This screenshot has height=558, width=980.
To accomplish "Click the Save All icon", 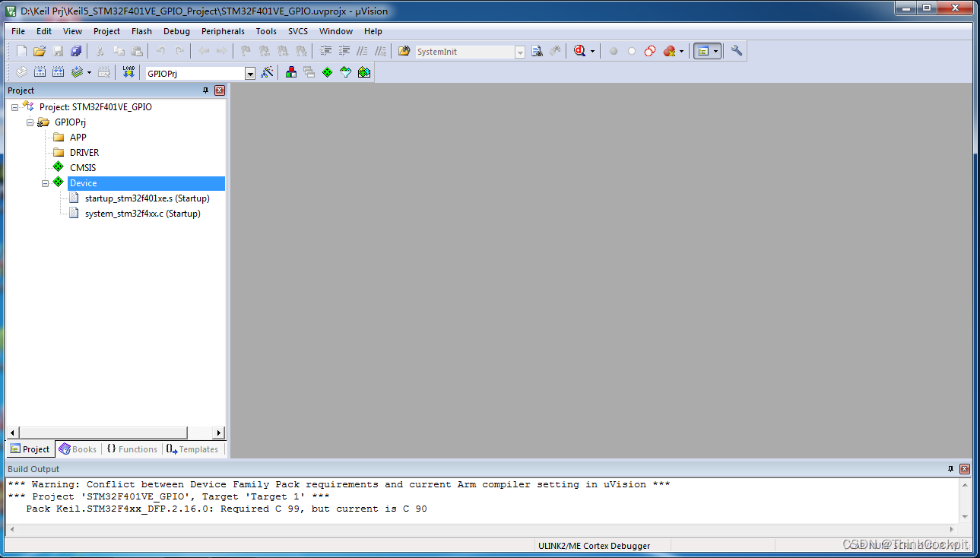I will coord(76,51).
